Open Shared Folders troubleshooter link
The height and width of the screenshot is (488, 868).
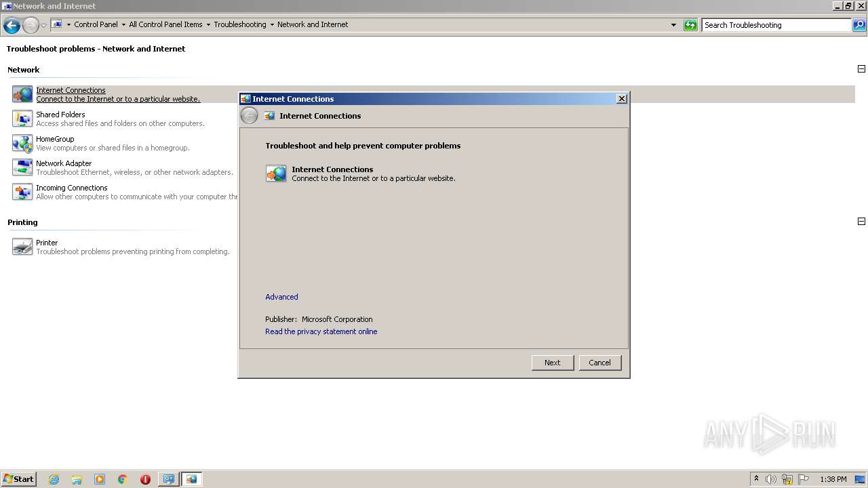(x=60, y=115)
